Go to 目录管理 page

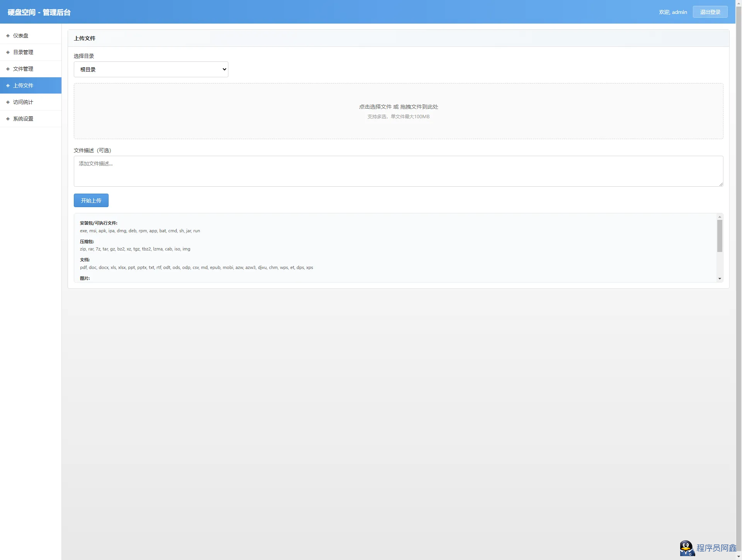pos(23,52)
